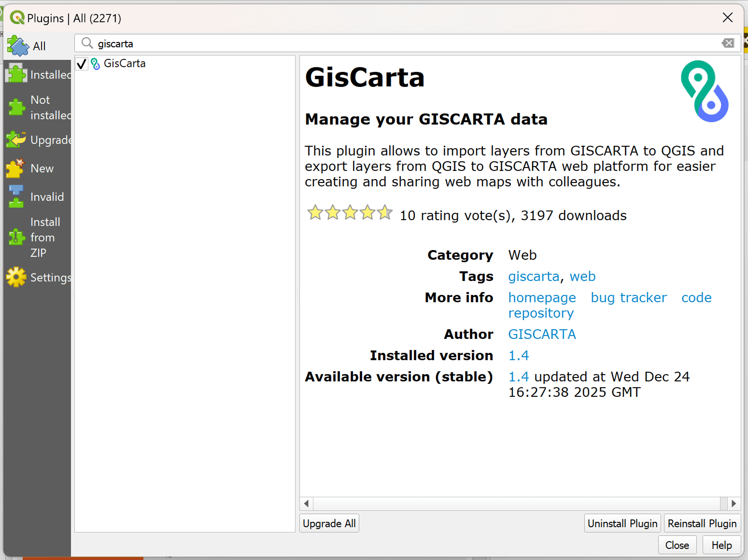
Task: Click the QGIS logo in title bar
Action: [x=17, y=18]
